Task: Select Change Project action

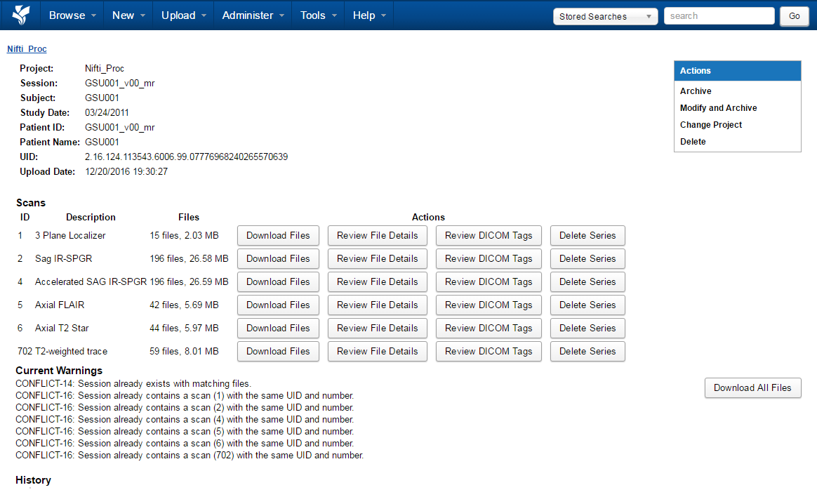Action: (x=710, y=125)
